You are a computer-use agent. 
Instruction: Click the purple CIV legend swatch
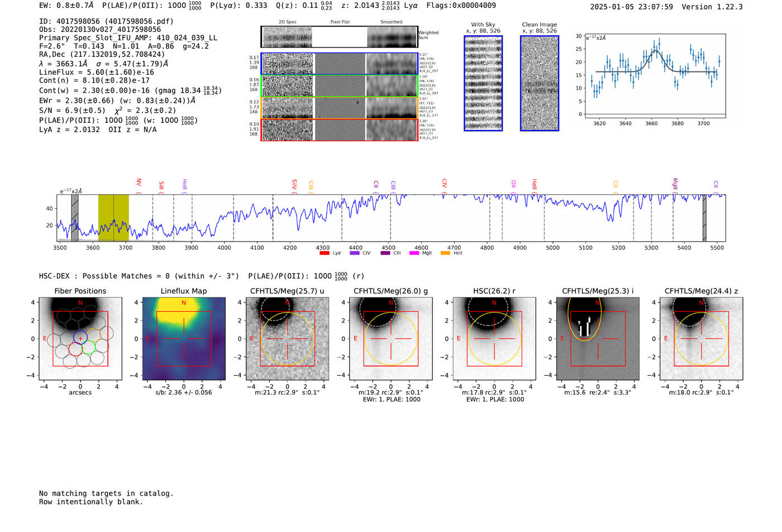tap(354, 253)
